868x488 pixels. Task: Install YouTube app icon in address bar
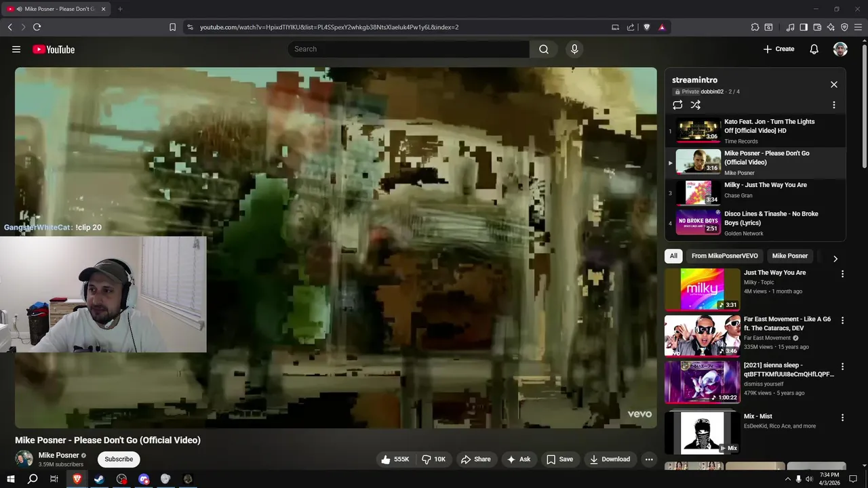pos(615,27)
